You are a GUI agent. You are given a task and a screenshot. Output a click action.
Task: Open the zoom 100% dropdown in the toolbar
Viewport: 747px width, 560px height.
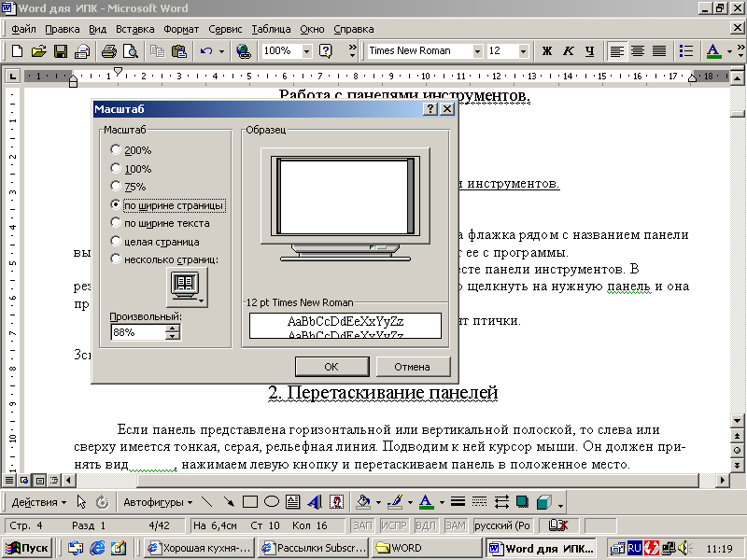coord(307,51)
